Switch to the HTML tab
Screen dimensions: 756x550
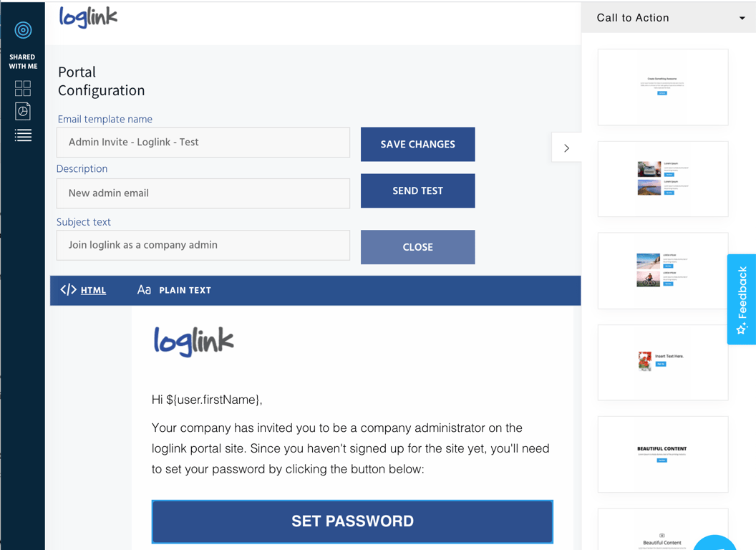(x=93, y=291)
